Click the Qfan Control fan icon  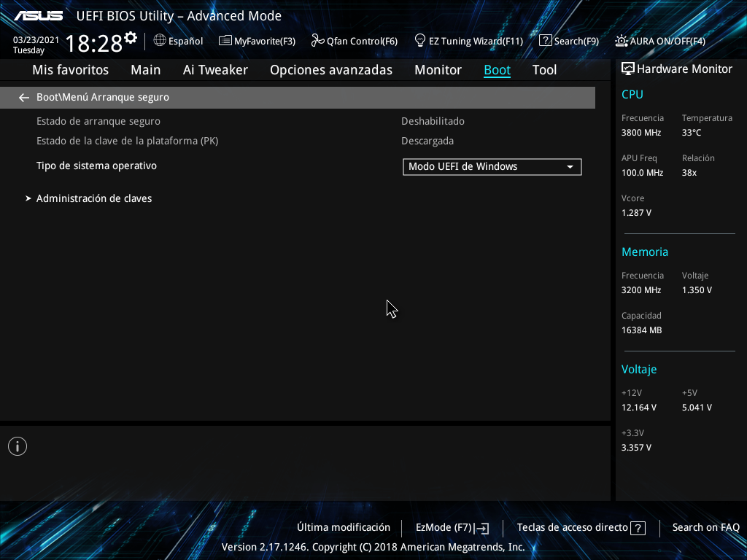click(x=317, y=41)
